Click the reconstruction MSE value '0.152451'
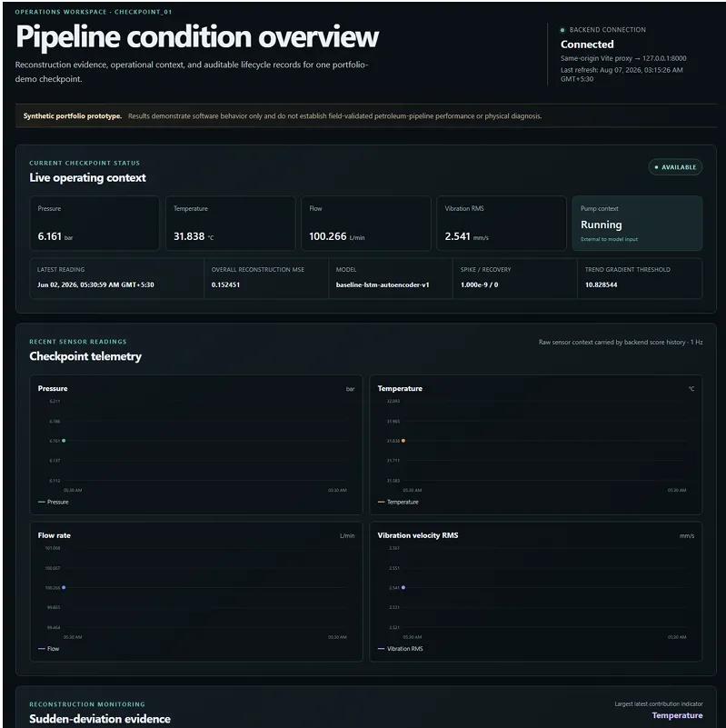 (225, 284)
